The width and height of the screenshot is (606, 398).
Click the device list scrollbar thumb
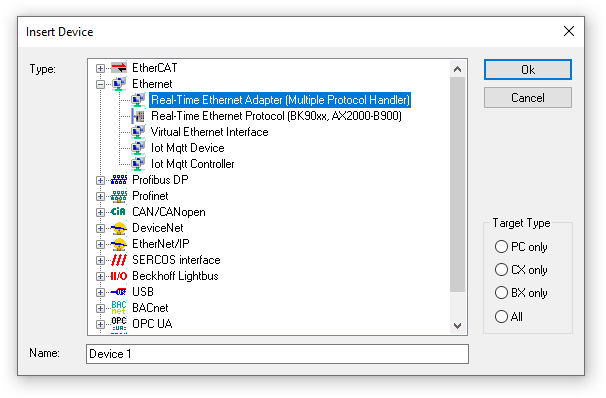[x=458, y=184]
